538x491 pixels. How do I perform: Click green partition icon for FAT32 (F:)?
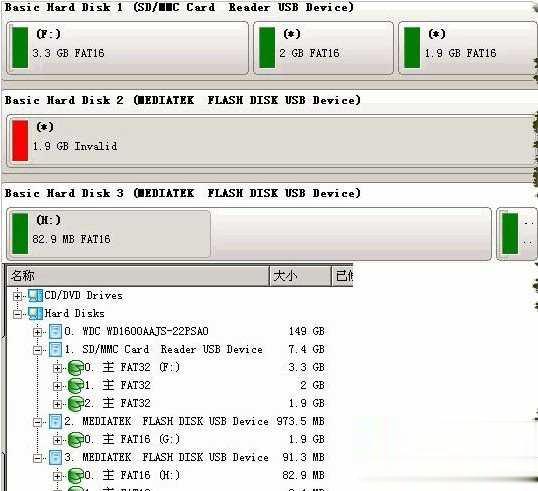pyautogui.click(x=75, y=367)
